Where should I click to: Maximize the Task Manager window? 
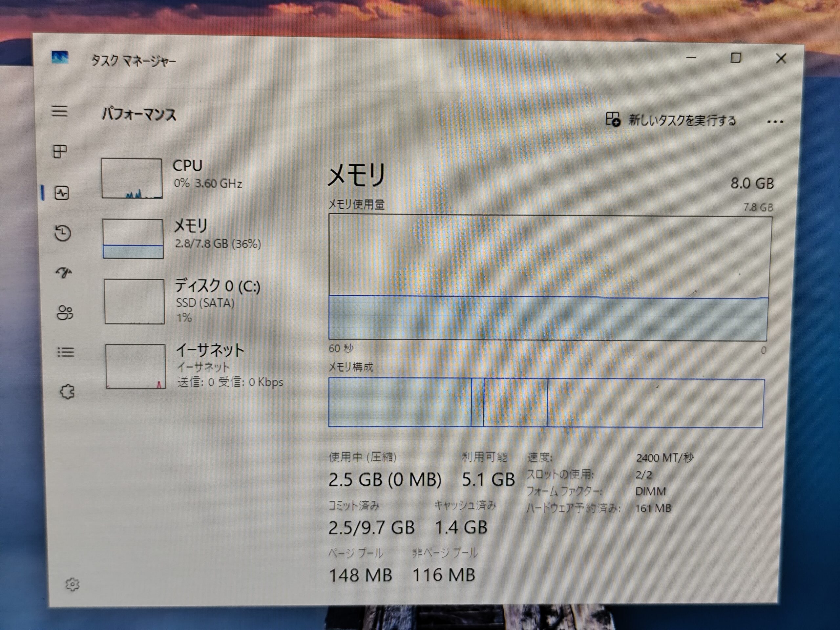pos(736,58)
